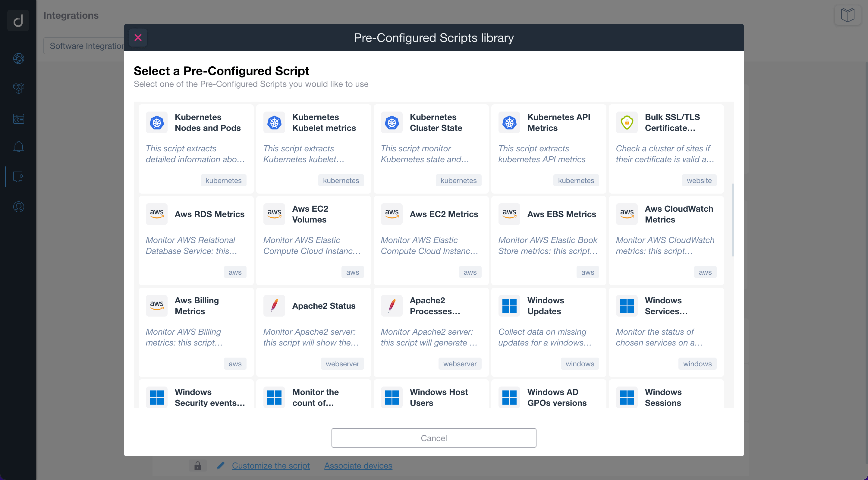Click the Windows Host Users logo icon
This screenshot has width=868, height=480.
pyautogui.click(x=392, y=397)
